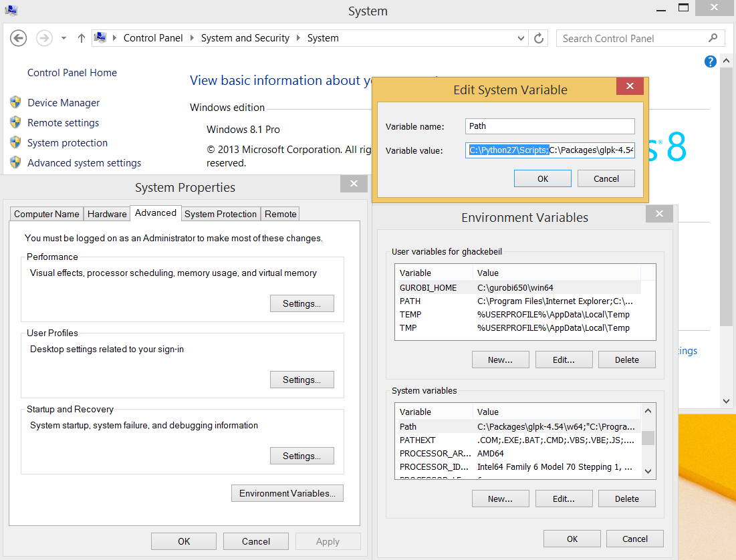736x560 pixels.
Task: Select TEMP user variable row
Action: 518,315
